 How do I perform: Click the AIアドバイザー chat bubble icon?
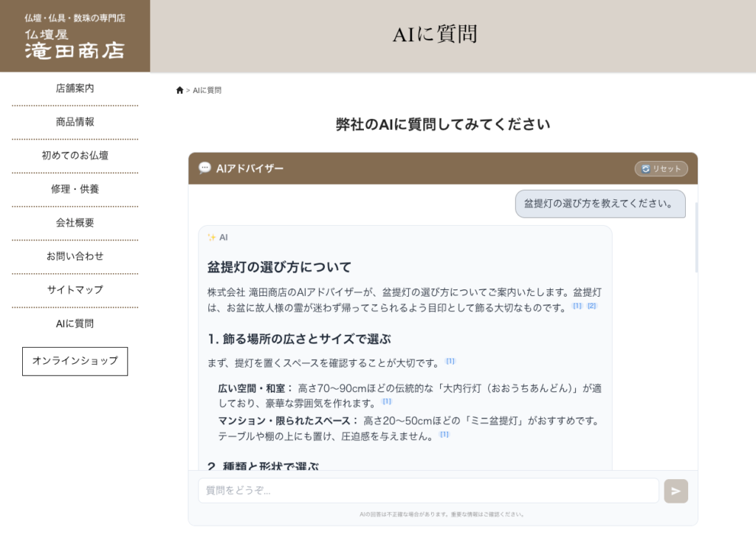pos(205,168)
